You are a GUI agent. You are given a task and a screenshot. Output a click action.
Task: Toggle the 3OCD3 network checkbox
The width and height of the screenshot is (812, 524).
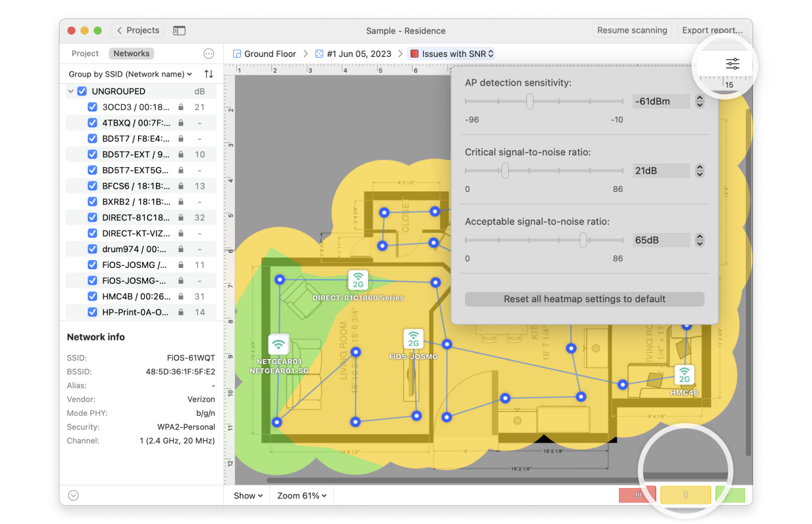(93, 107)
